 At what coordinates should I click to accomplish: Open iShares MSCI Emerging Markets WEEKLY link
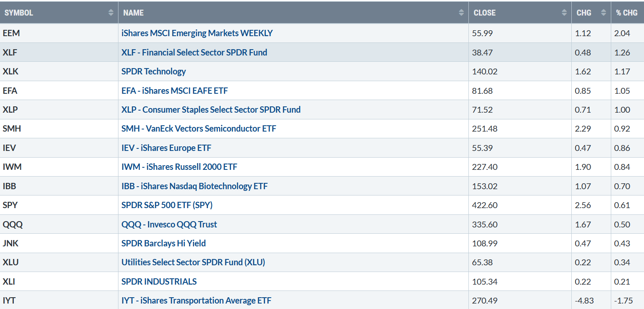(197, 33)
